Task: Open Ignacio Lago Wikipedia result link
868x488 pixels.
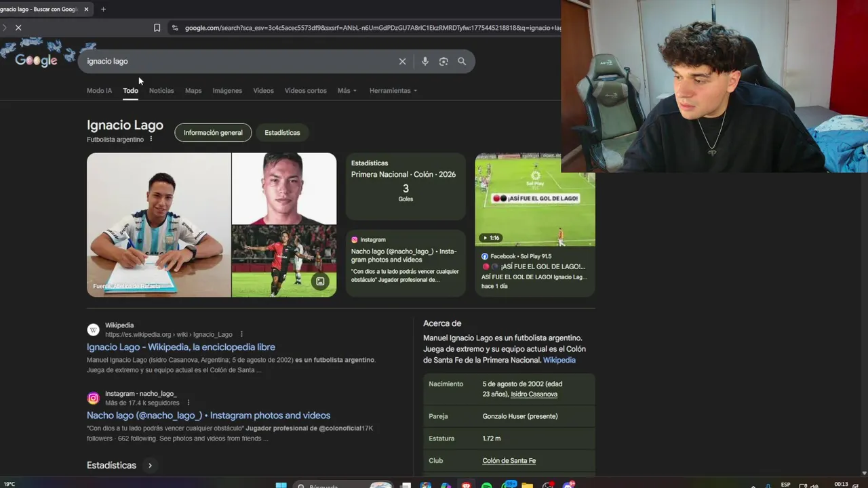Action: tap(181, 347)
